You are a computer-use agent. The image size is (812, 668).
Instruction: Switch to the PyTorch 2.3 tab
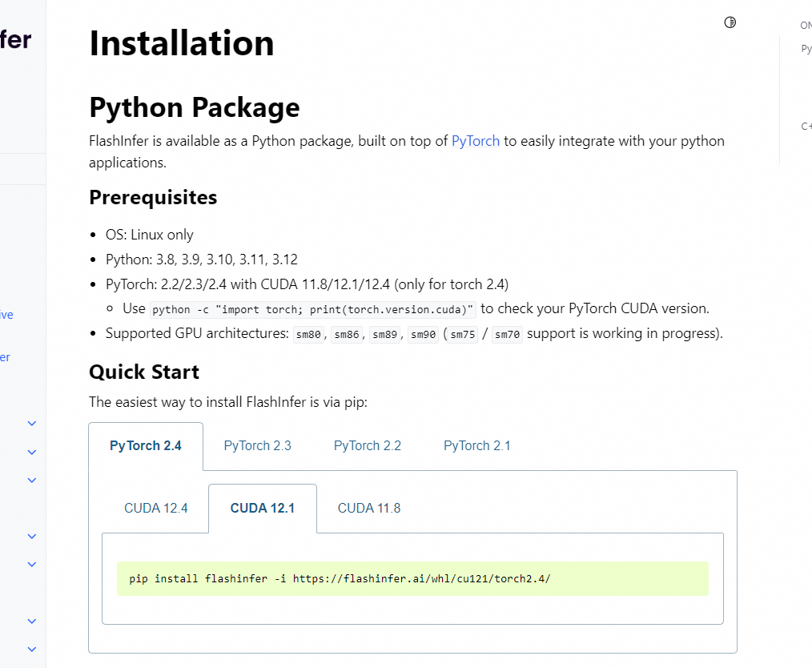click(x=257, y=446)
